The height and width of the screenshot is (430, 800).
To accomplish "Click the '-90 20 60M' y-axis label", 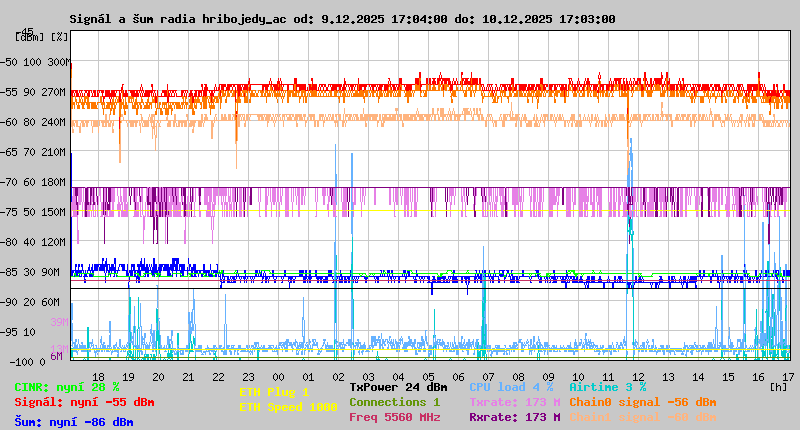I will (32, 302).
